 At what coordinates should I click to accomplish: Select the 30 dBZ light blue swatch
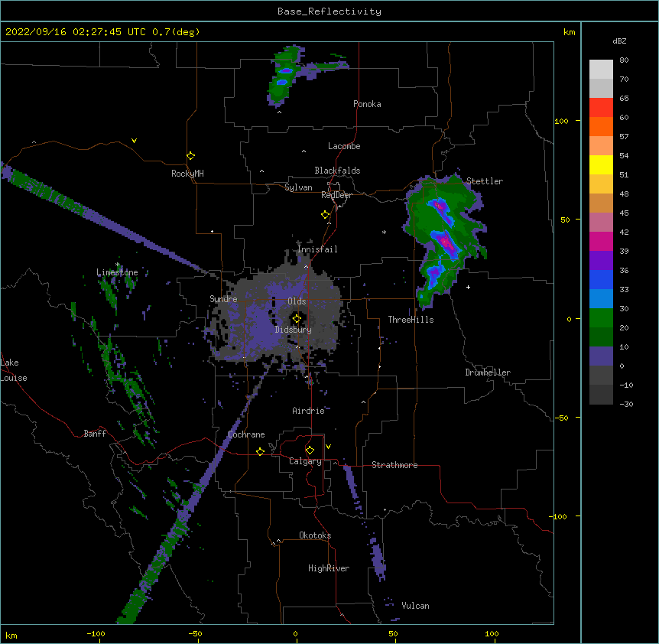[x=601, y=299]
